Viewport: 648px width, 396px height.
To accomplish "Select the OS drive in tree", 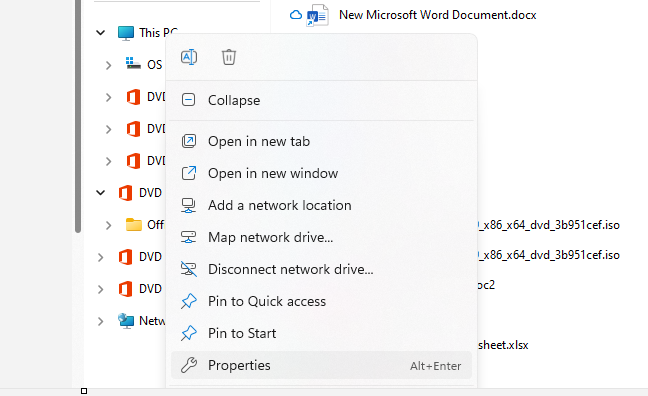I will click(x=143, y=64).
